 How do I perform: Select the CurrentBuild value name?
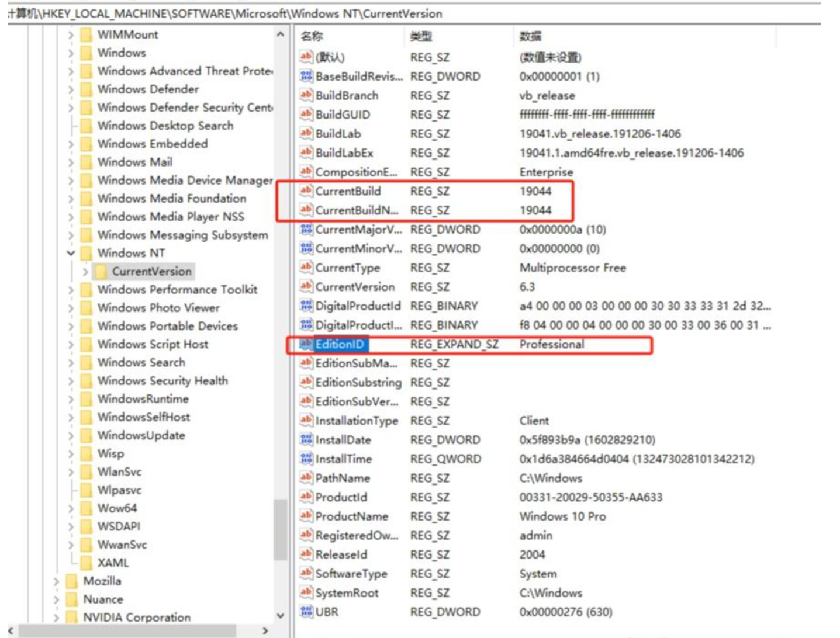pyautogui.click(x=348, y=191)
